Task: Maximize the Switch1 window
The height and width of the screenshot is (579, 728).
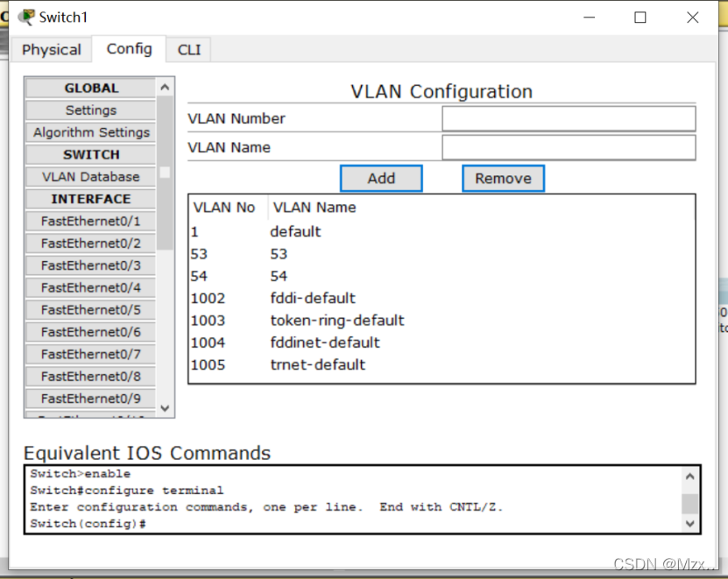Action: point(640,18)
